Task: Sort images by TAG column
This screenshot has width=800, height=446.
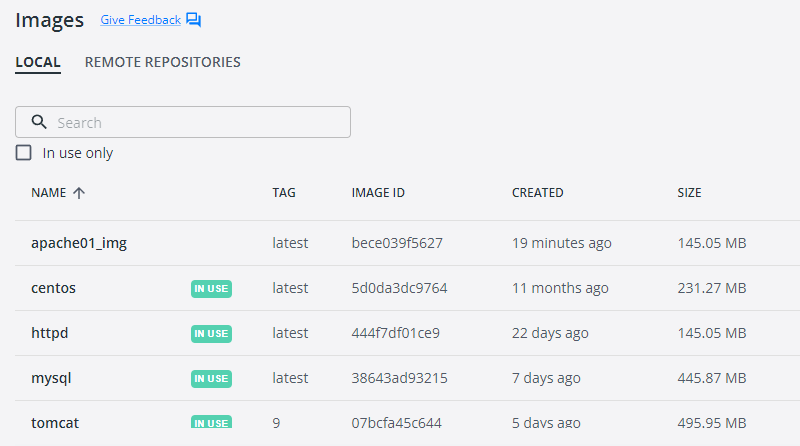Action: [x=284, y=193]
